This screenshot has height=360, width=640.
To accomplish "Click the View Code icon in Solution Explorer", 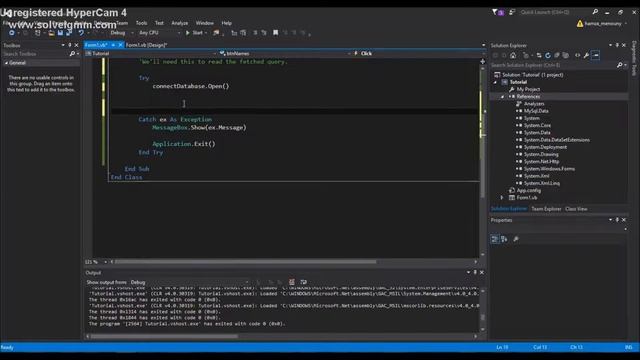I will [578, 55].
